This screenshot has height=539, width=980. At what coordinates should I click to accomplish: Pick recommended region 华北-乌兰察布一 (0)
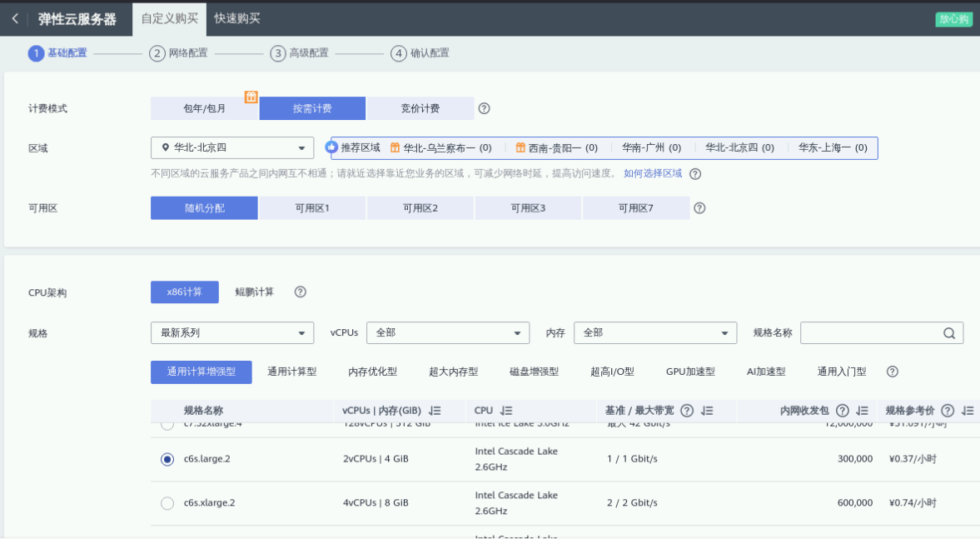447,148
